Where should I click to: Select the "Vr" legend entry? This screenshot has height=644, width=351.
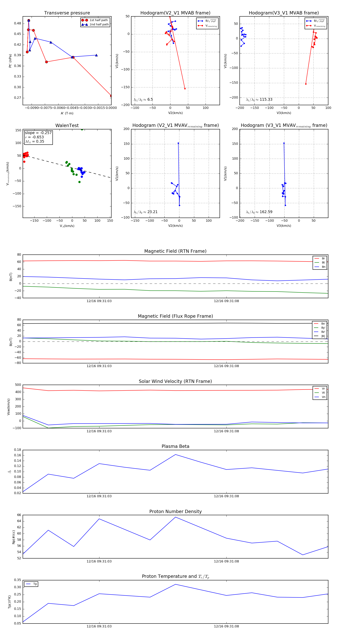click(320, 389)
